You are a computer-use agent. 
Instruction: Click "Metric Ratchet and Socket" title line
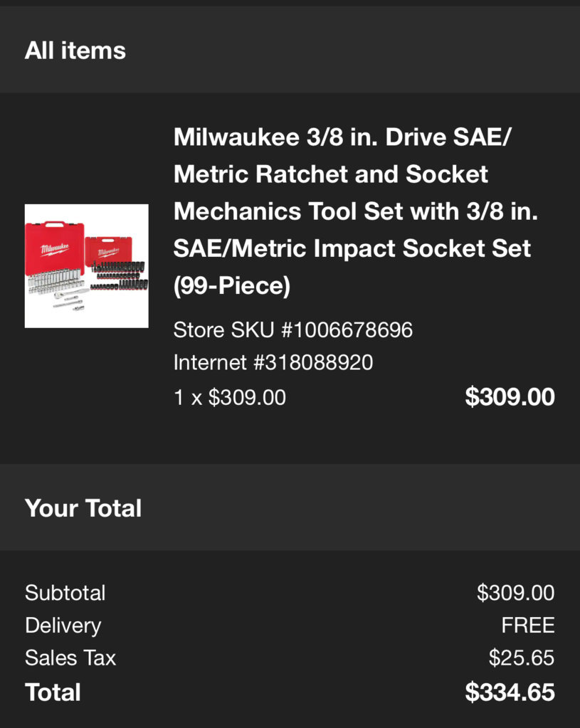[x=331, y=174]
